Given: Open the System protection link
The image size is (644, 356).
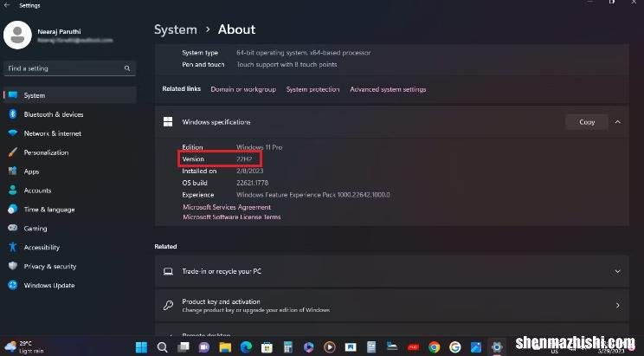Looking at the screenshot, I should tap(313, 89).
